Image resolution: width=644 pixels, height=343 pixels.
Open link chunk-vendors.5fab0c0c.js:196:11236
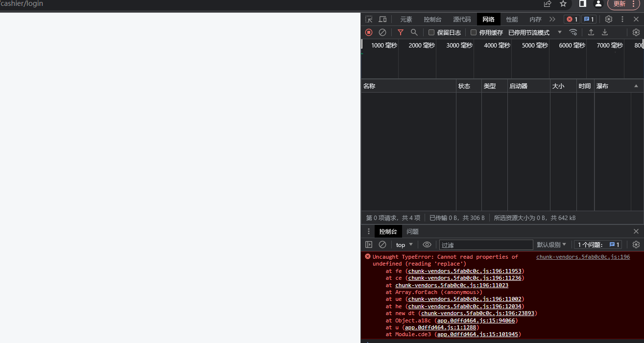coord(465,278)
